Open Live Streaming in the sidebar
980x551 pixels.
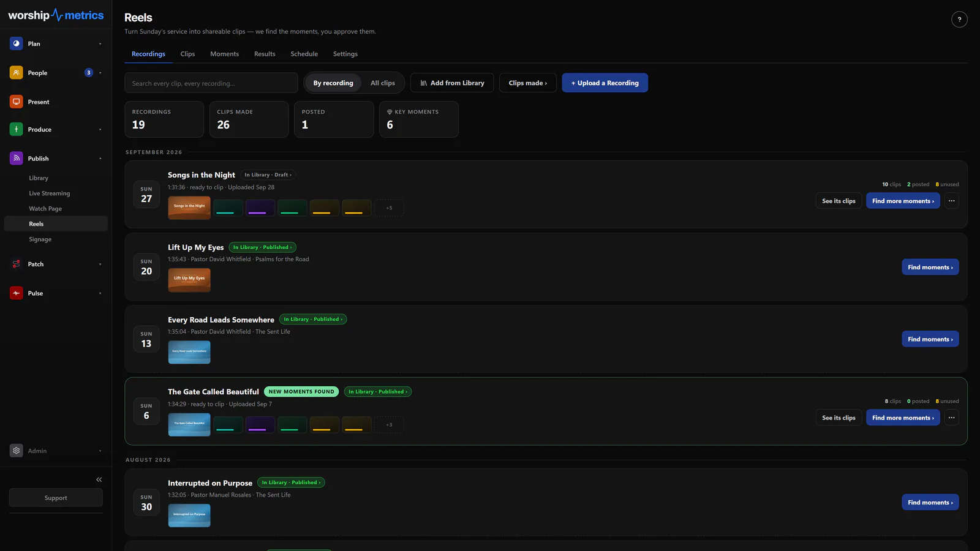pos(50,193)
